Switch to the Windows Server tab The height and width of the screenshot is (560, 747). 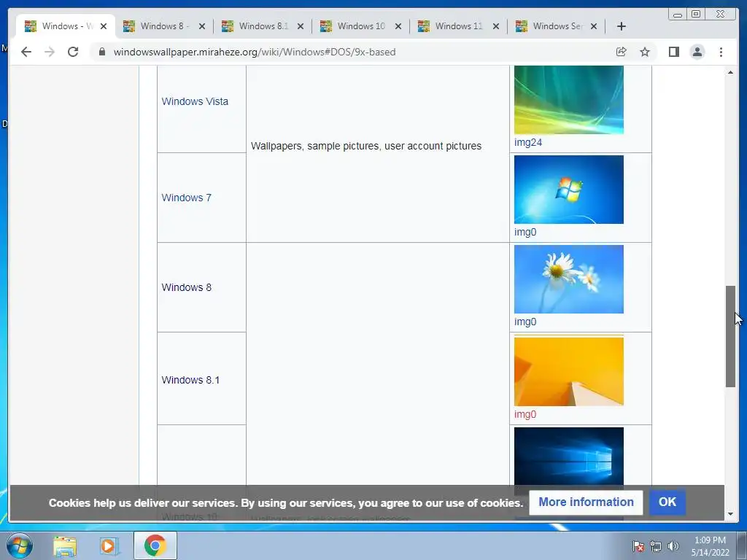(557, 26)
